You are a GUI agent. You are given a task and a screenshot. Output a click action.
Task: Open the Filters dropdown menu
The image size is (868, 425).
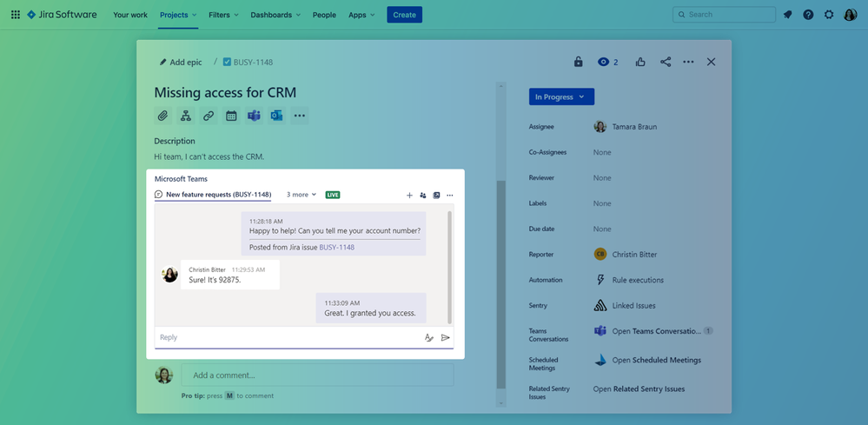[x=223, y=15]
